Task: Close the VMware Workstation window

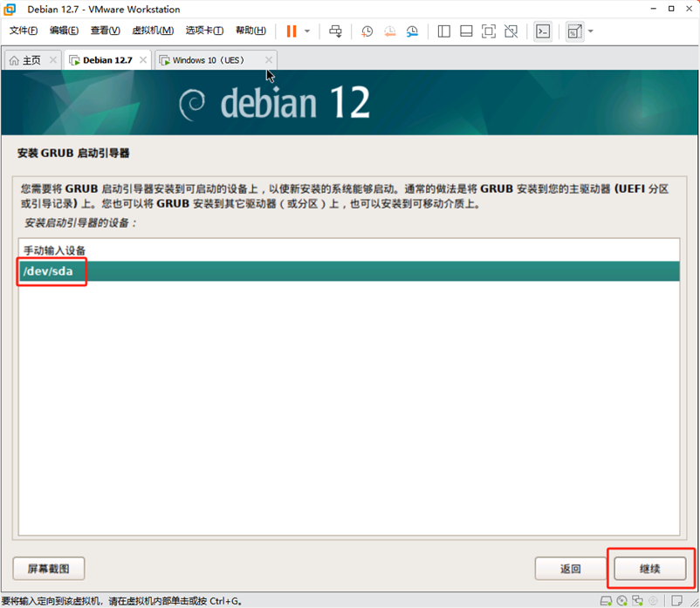Action: pos(689,9)
